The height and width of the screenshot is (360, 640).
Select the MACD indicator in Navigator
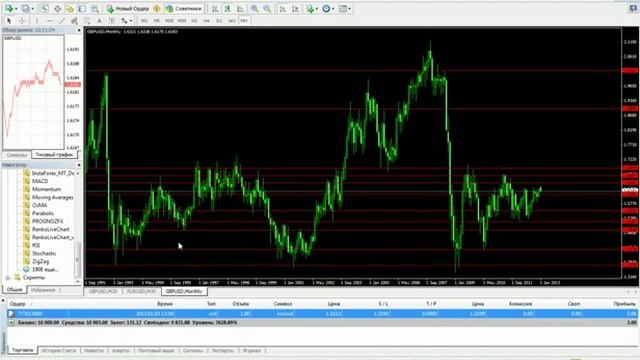tap(40, 181)
